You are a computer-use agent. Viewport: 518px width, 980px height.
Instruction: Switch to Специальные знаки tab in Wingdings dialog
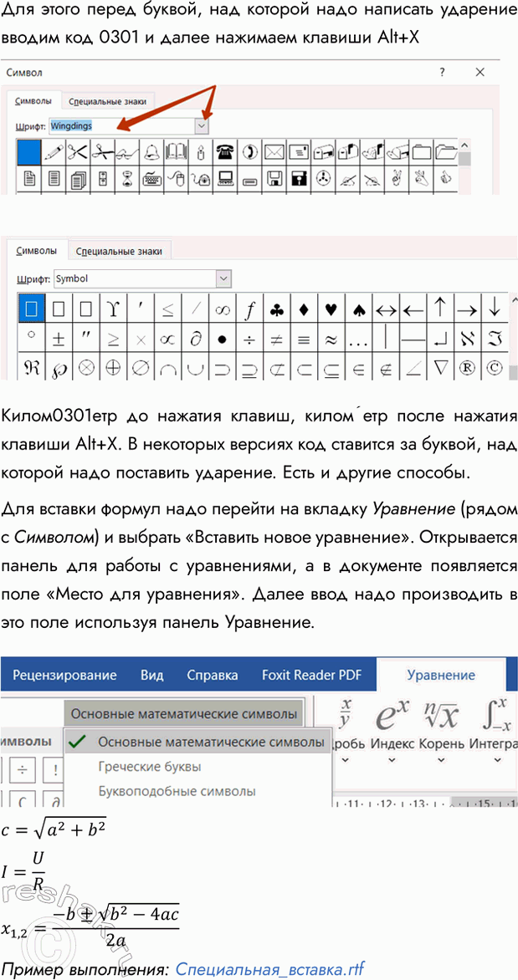(108, 100)
